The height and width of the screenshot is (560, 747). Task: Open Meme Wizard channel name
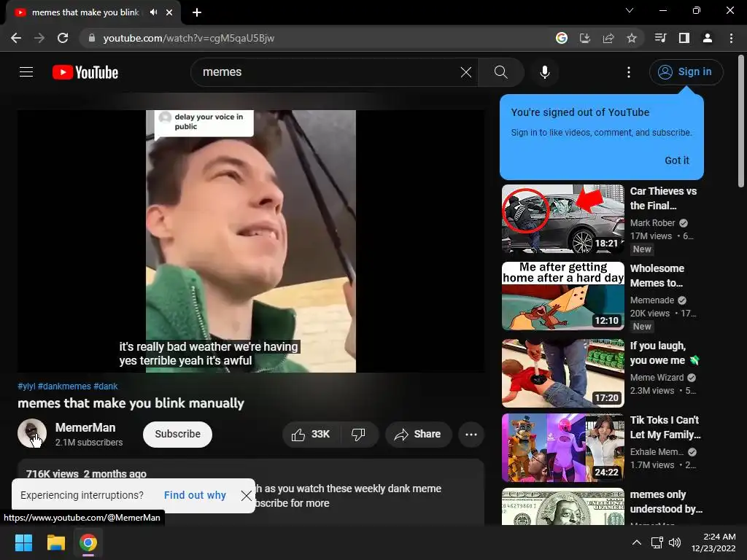[x=657, y=377]
